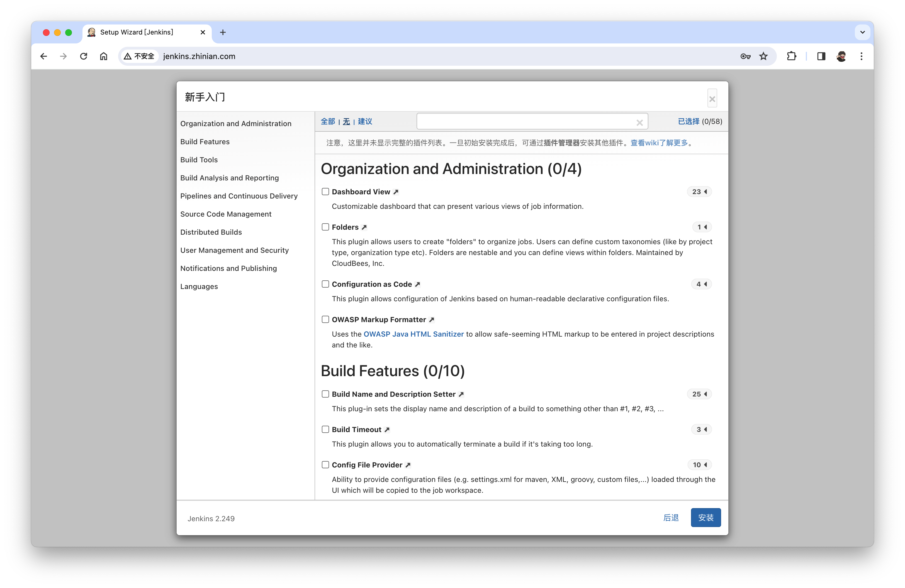Screen dimensions: 905x588
Task: Expand Config File Provider dependencies badge 10
Action: point(699,465)
